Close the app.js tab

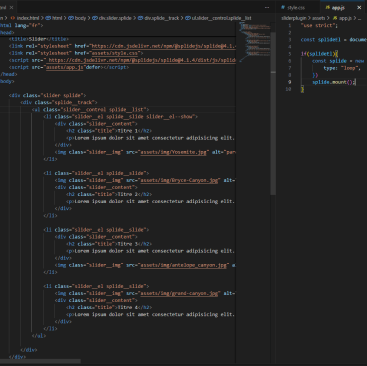pos(359,7)
